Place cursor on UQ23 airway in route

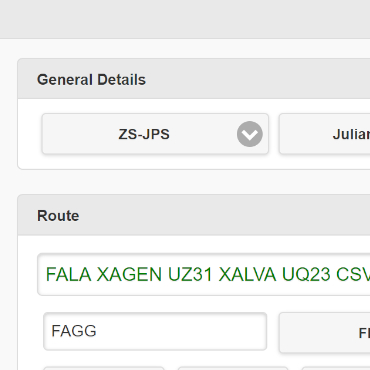coord(306,275)
